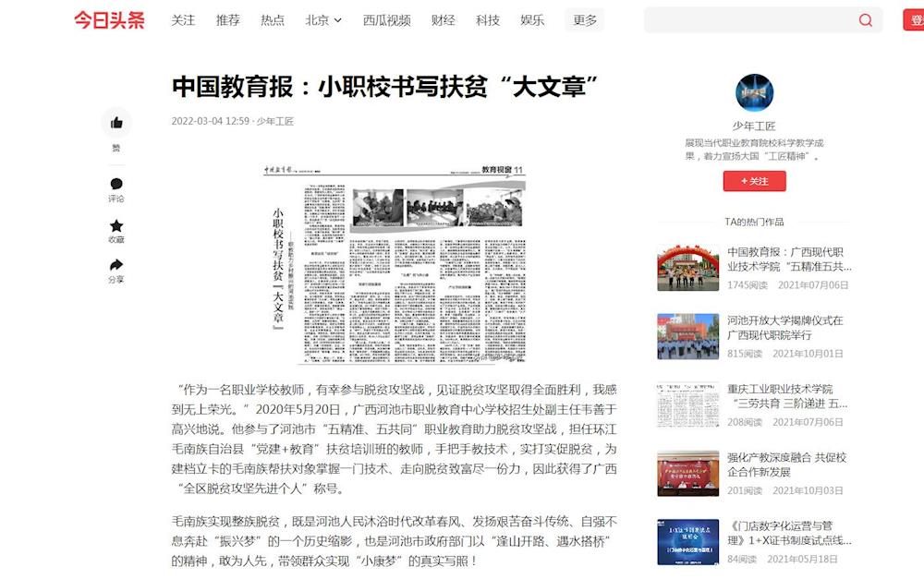Follow the author with the red 关注 button
The height and width of the screenshot is (579, 924).
pos(754,181)
